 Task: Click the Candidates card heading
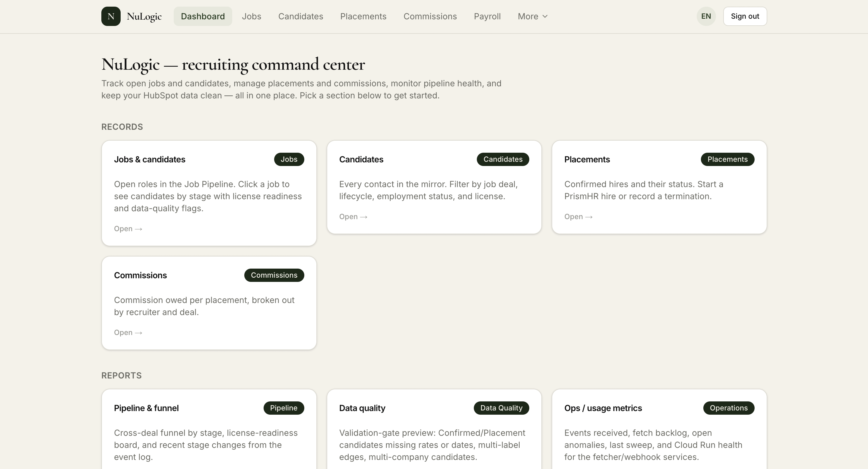pos(361,159)
